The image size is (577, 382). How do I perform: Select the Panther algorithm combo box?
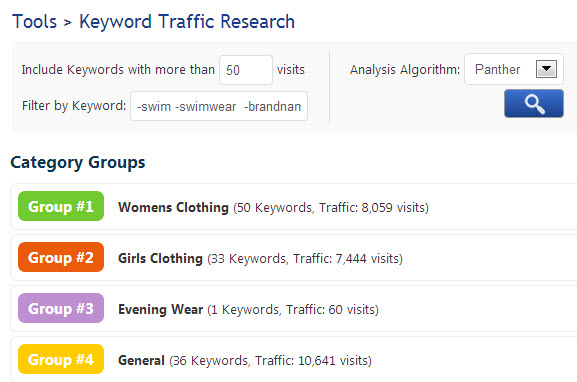(x=514, y=69)
